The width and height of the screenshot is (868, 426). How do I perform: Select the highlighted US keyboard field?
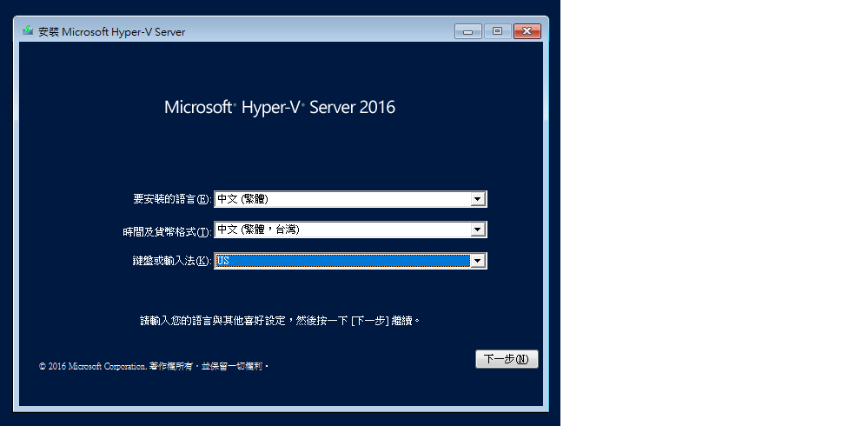click(350, 261)
